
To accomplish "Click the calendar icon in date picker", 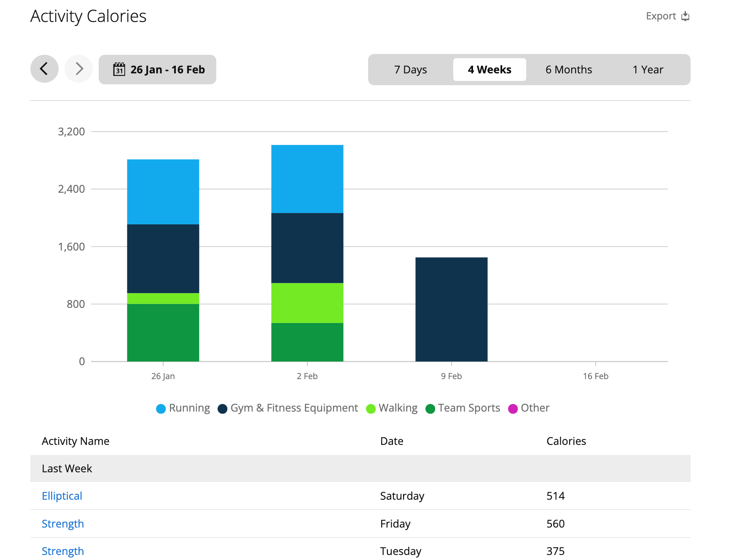I will click(x=119, y=70).
